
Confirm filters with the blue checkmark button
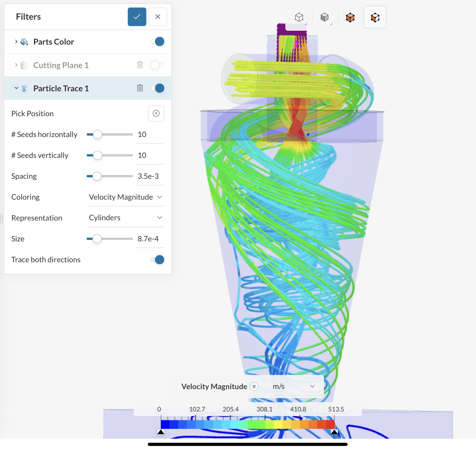point(137,17)
